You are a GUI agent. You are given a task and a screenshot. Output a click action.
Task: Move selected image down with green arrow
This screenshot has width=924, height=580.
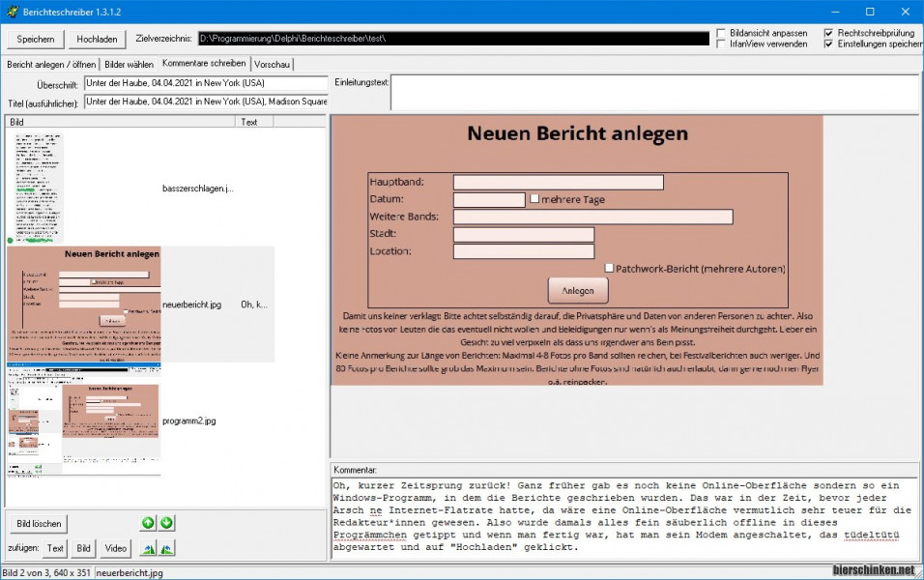(166, 523)
